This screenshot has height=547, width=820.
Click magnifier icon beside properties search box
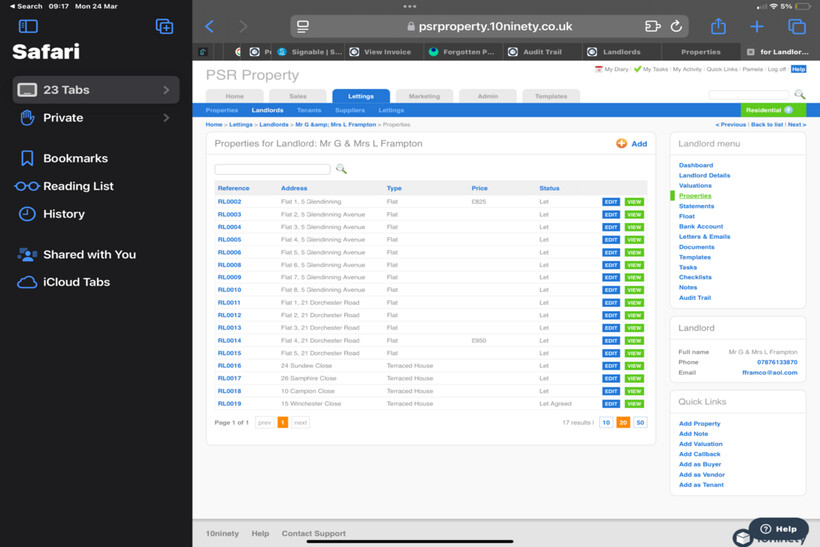(x=341, y=170)
